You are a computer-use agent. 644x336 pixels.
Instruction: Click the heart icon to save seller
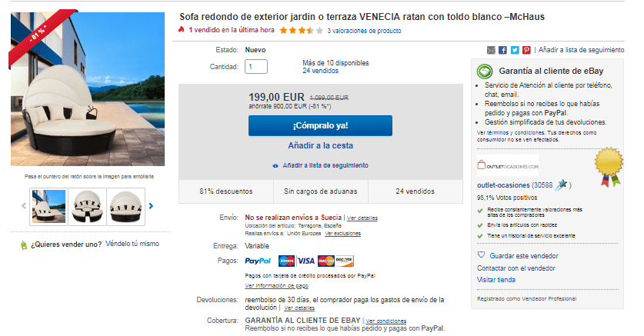click(x=481, y=254)
